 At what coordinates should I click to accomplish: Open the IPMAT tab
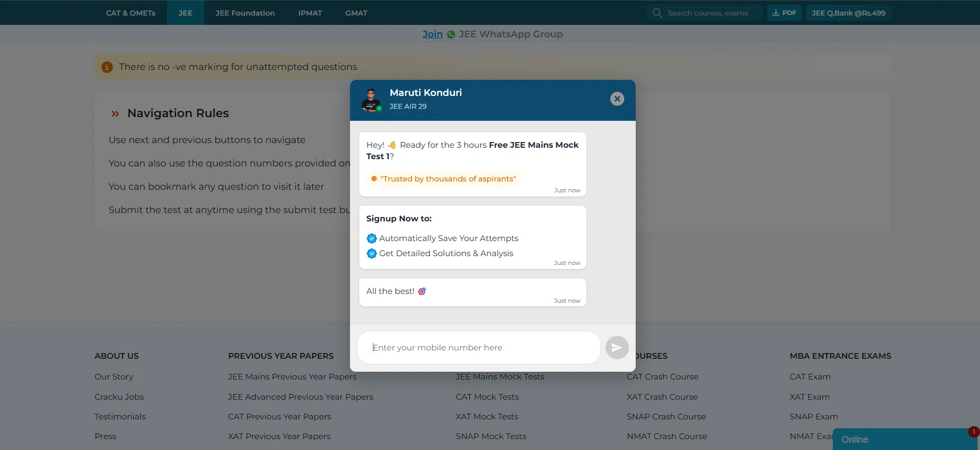point(310,13)
